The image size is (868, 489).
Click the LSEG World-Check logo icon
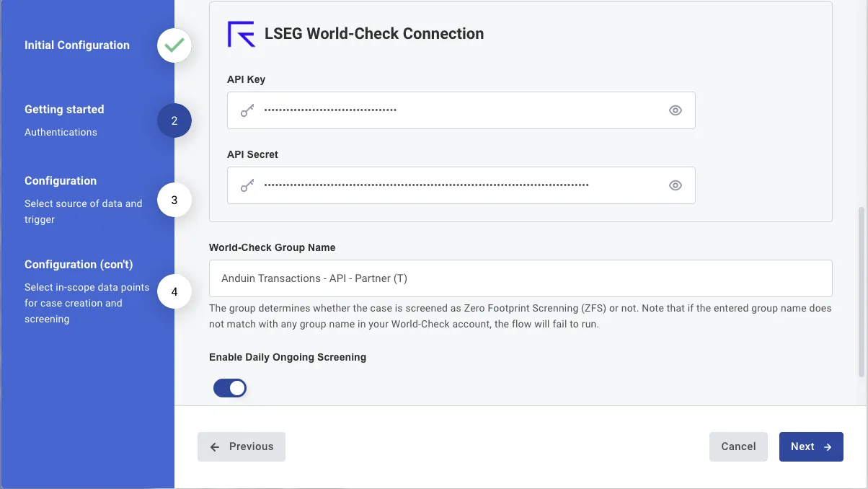click(242, 34)
